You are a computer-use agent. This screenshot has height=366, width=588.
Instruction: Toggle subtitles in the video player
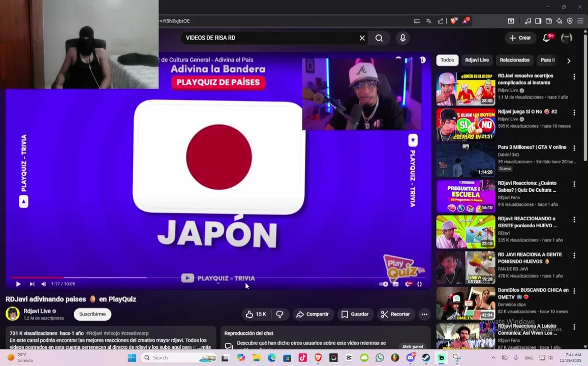pyautogui.click(x=395, y=284)
